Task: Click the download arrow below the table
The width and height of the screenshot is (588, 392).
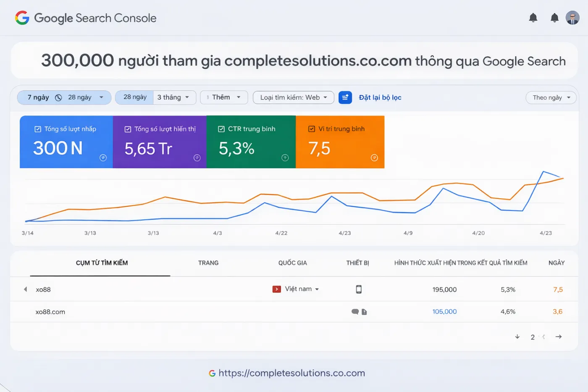Action: pyautogui.click(x=517, y=337)
